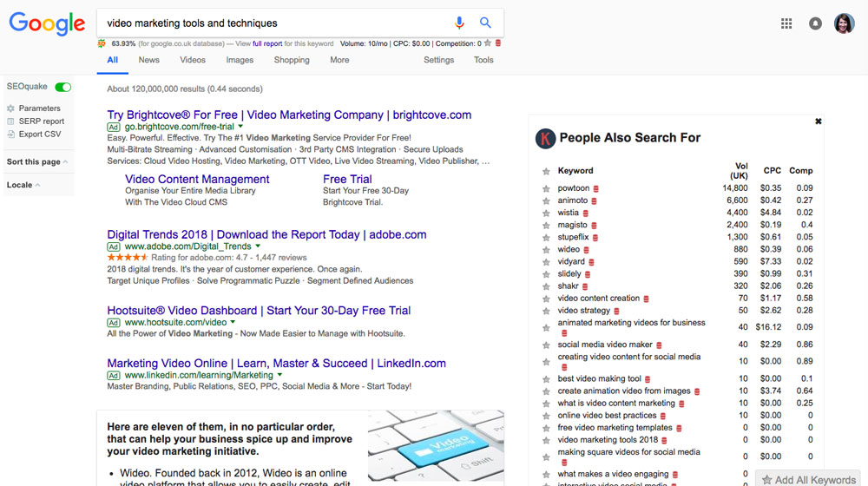Star the animoto keyword

tap(546, 200)
